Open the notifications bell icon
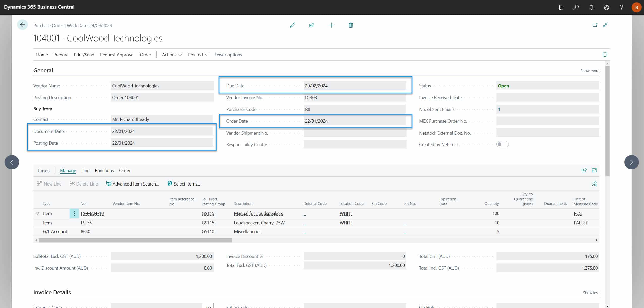644x308 pixels. 591,7
